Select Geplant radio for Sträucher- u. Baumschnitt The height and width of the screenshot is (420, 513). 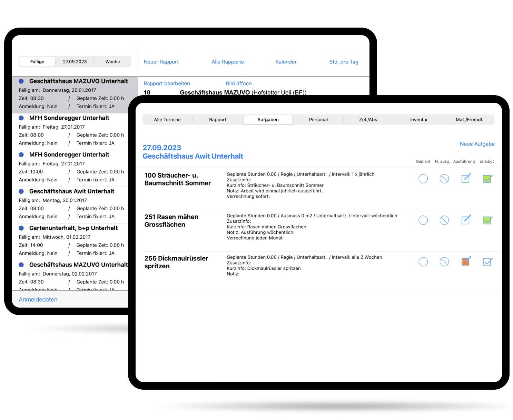423,179
